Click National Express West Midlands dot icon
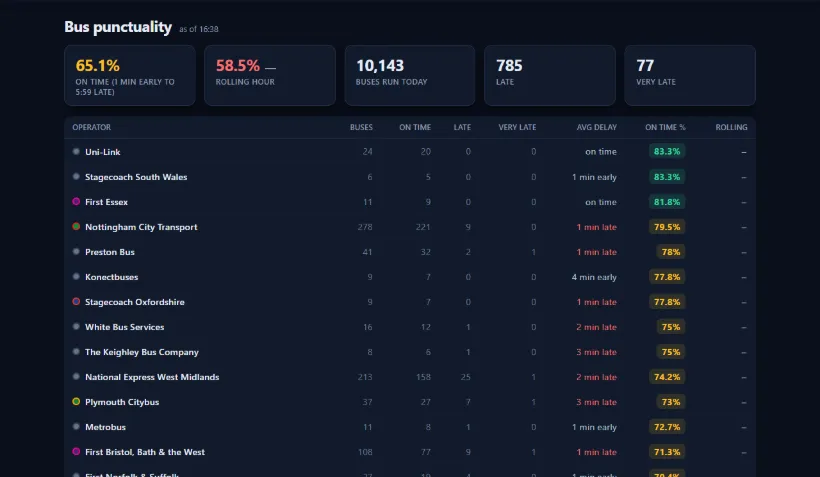Screen dimensions: 820x477 (x=76, y=377)
